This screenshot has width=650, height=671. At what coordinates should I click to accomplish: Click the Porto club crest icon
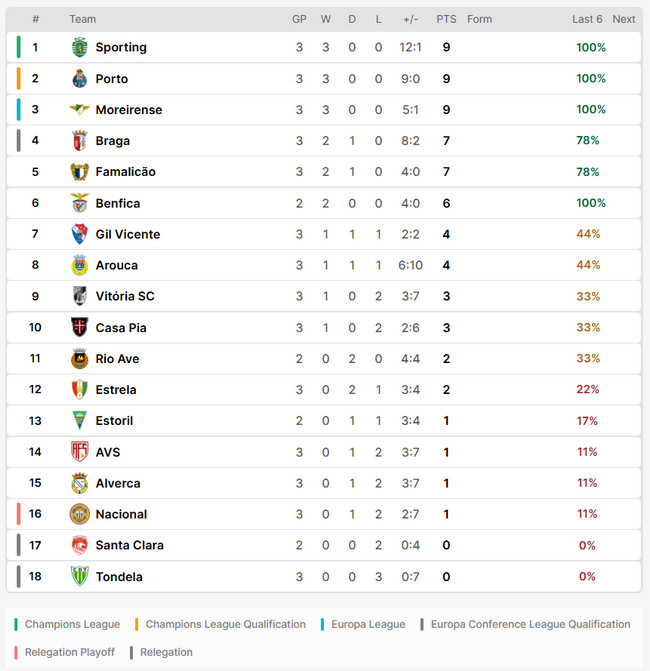[80, 78]
